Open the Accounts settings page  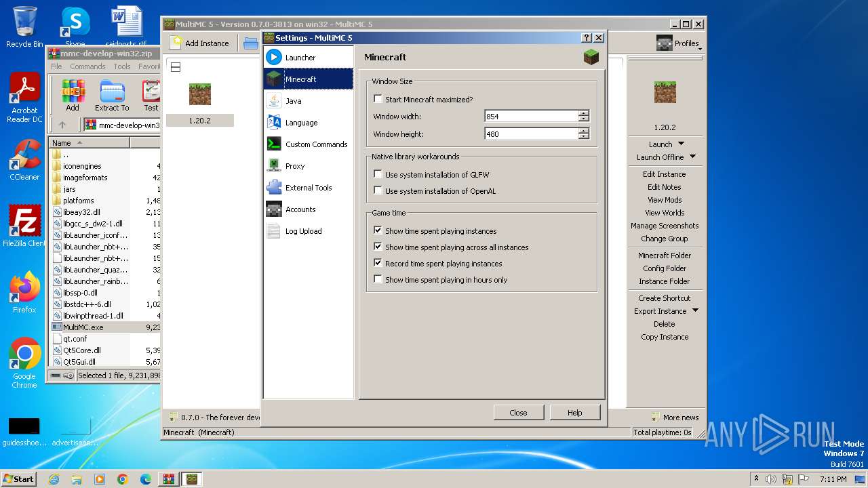tap(309, 209)
